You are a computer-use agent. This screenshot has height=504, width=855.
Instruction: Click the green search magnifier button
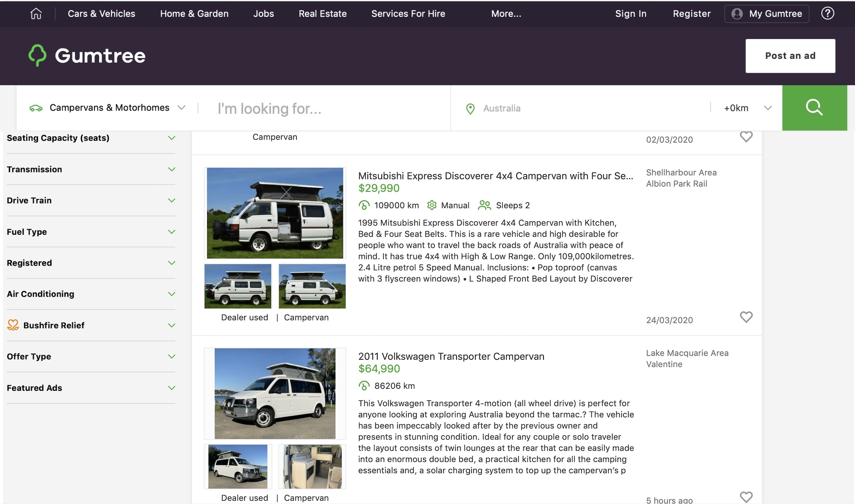814,108
